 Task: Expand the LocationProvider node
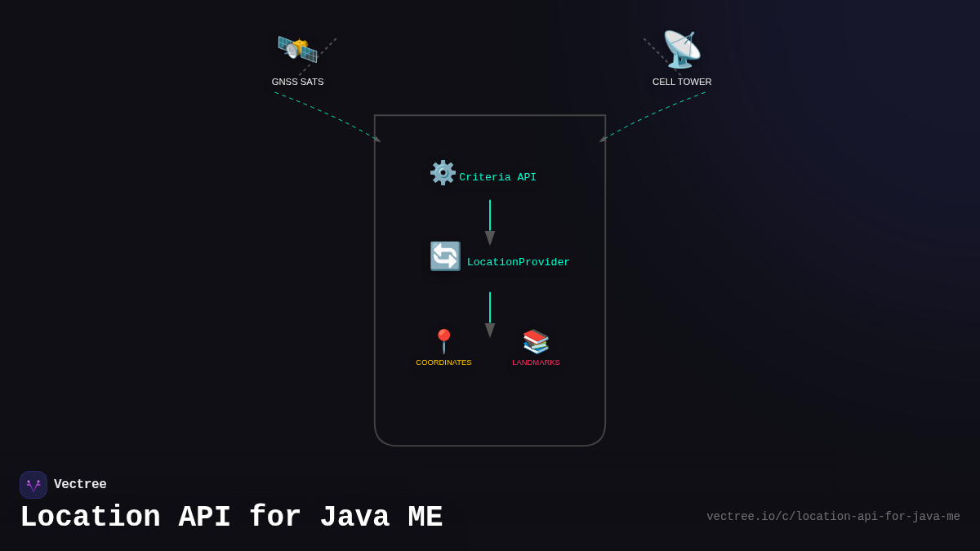pos(519,261)
